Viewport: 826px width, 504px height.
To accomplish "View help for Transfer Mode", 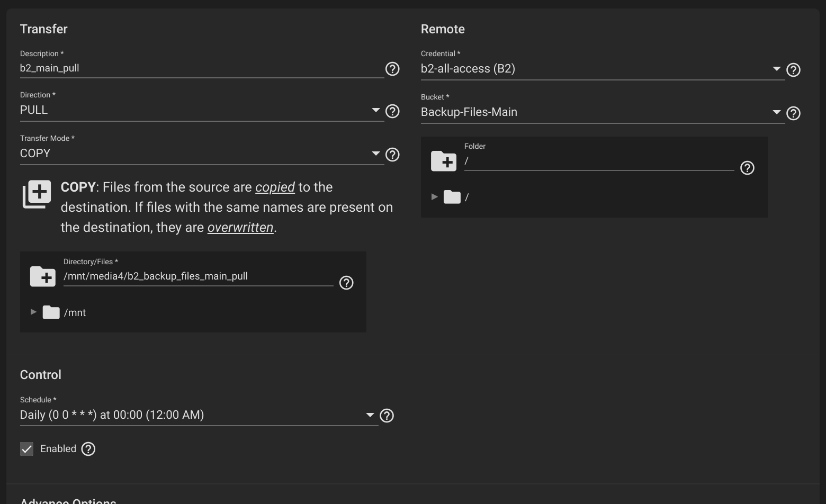I will click(392, 155).
